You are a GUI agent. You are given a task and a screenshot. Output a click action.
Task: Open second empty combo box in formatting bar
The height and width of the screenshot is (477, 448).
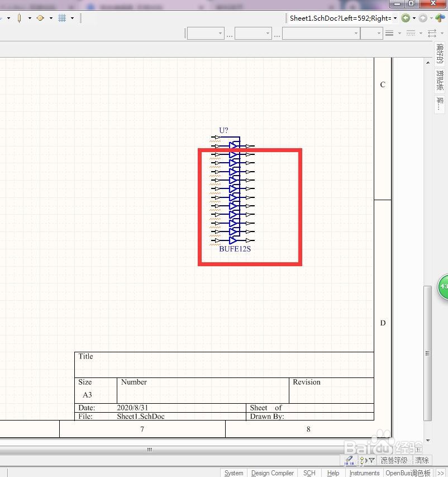[253, 33]
